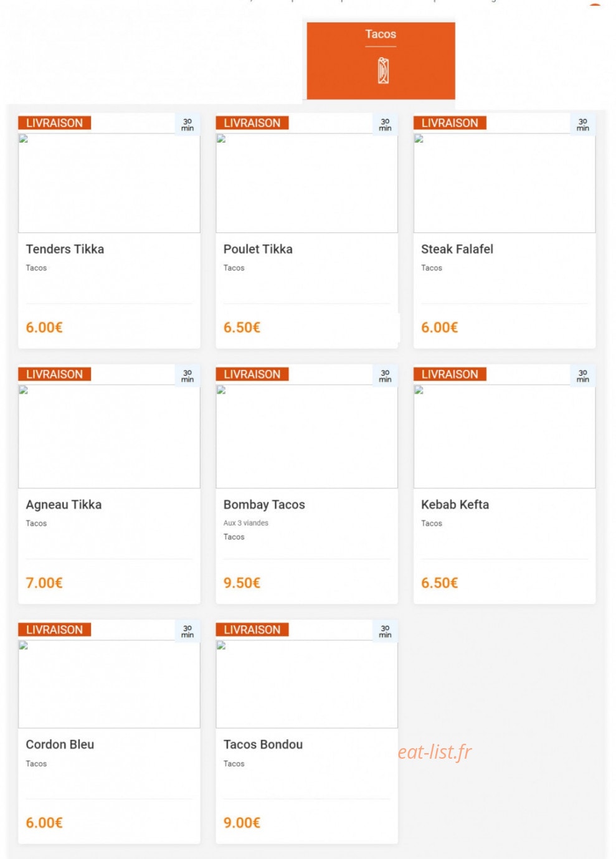Click the 30 min badge on Bombay Tacos

(385, 376)
